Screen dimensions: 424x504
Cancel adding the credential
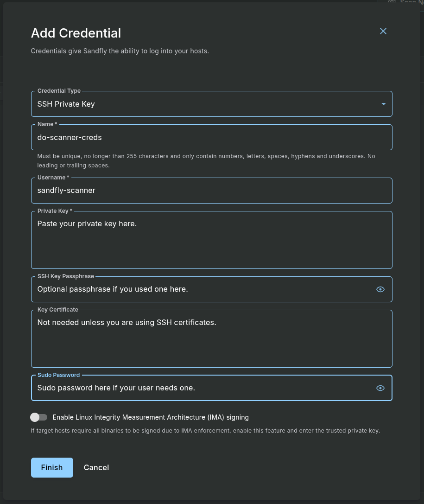coord(96,467)
